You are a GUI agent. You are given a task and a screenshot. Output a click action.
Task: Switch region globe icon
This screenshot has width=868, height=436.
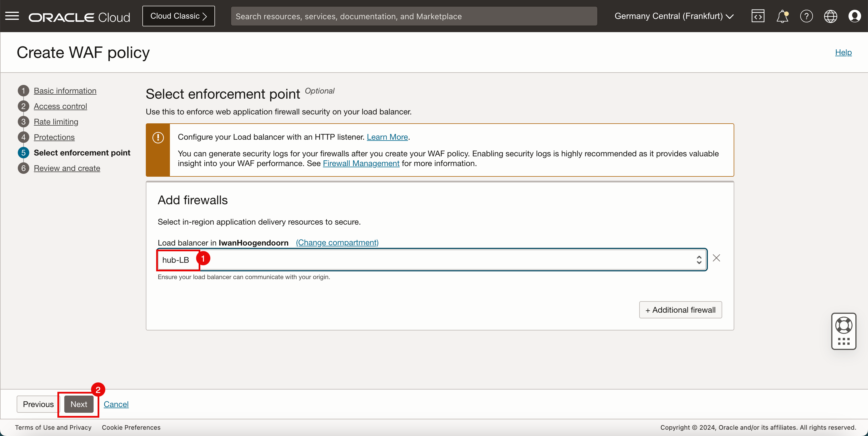click(831, 16)
